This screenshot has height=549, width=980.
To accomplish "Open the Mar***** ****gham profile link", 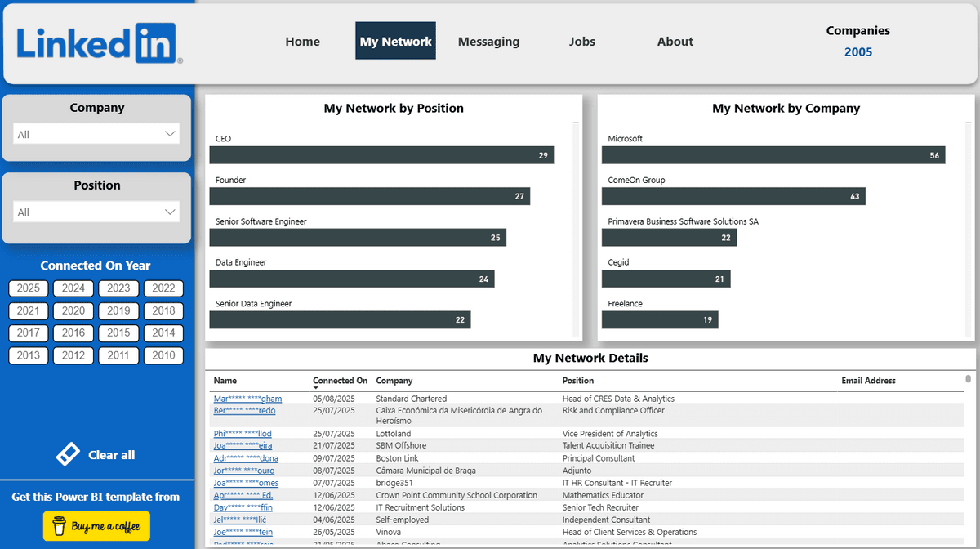I will pyautogui.click(x=247, y=399).
